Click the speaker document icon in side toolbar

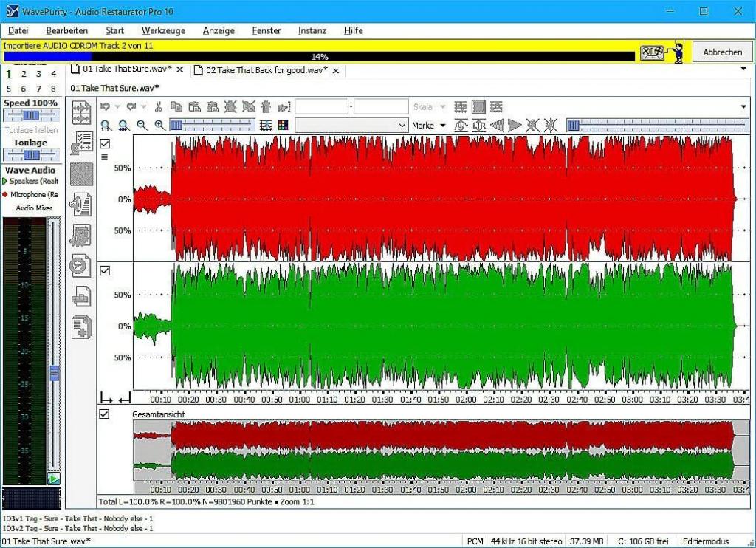click(81, 203)
